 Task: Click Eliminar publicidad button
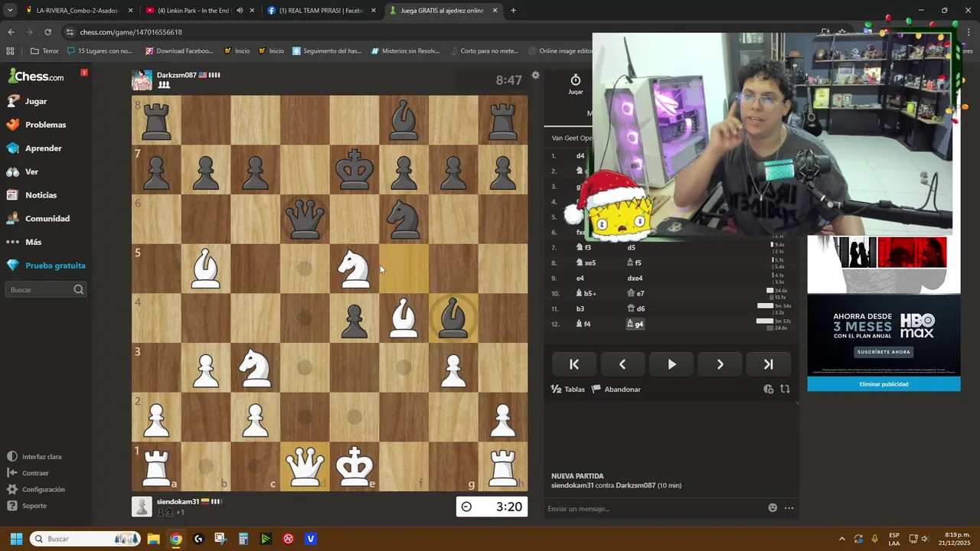[x=884, y=384]
